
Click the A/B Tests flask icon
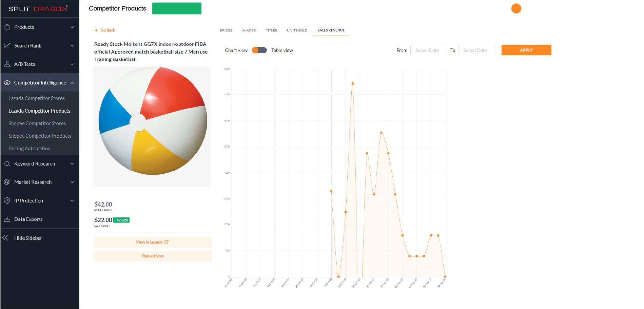[7, 64]
